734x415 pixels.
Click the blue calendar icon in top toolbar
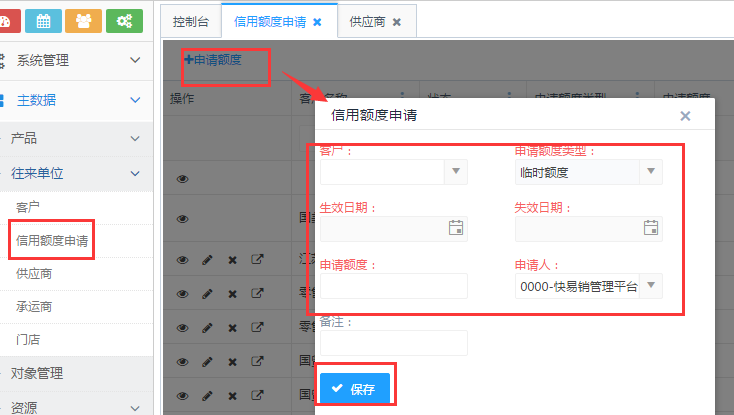(x=42, y=20)
